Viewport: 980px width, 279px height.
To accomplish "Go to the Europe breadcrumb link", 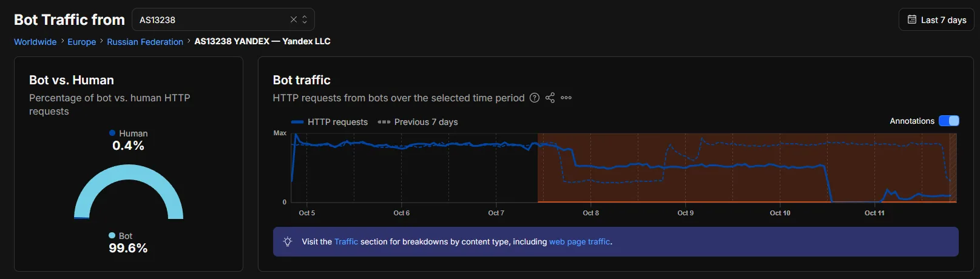I will tap(82, 42).
